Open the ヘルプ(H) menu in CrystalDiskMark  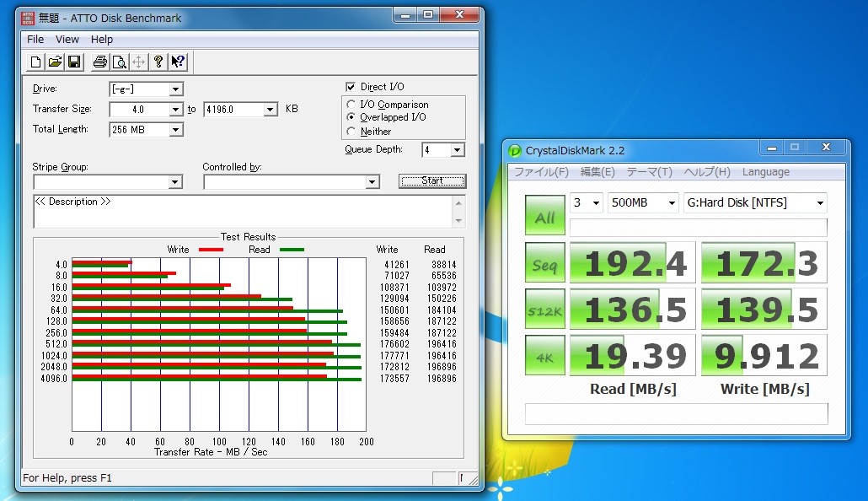pyautogui.click(x=707, y=172)
